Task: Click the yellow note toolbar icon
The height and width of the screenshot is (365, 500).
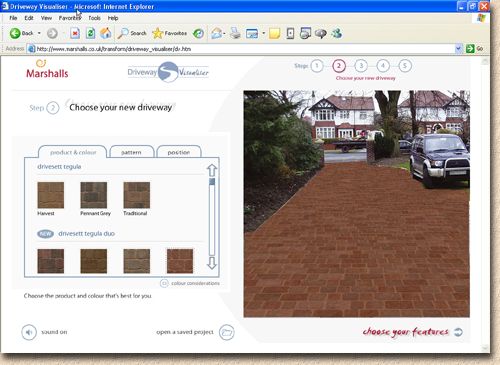Action: (274, 33)
